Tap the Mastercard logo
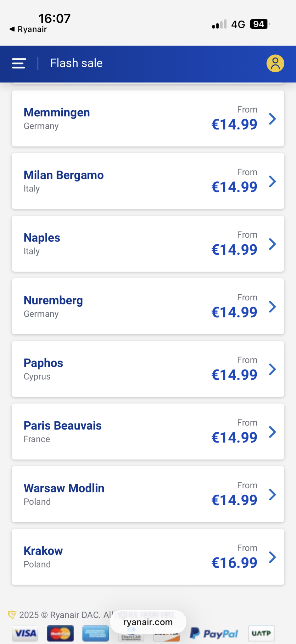Viewport: 296px width, 644px height. 60,633
